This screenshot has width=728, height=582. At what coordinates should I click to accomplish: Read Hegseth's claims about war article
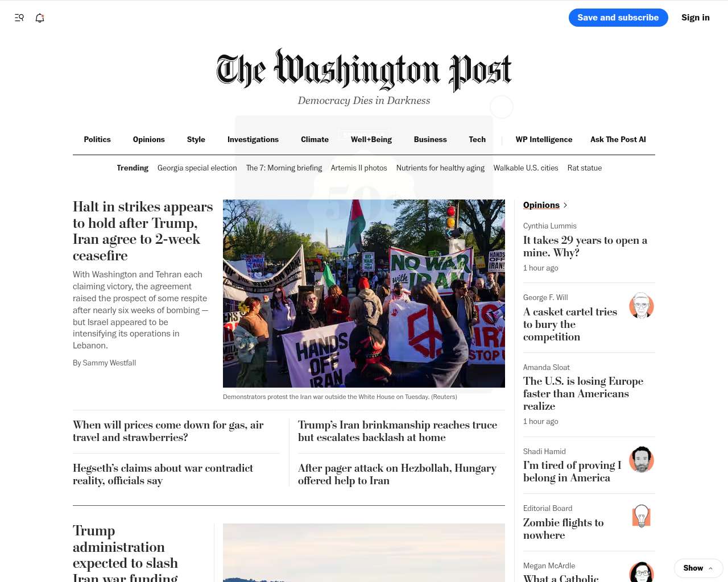163,474
